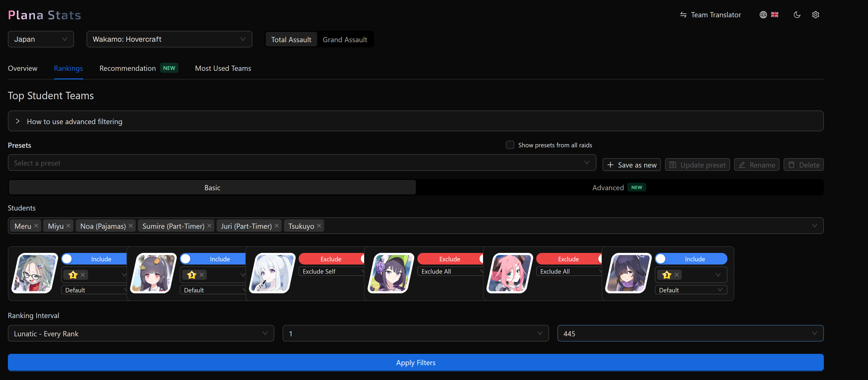Image resolution: width=868 pixels, height=380 pixels.
Task: Toggle the Include switch on Tsukuyo's card
Action: (691, 259)
